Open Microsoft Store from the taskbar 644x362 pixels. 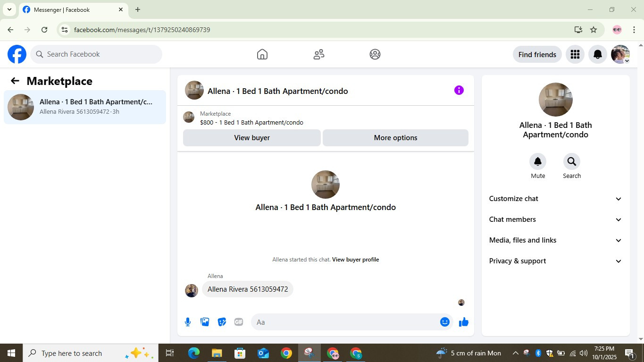tap(240, 353)
